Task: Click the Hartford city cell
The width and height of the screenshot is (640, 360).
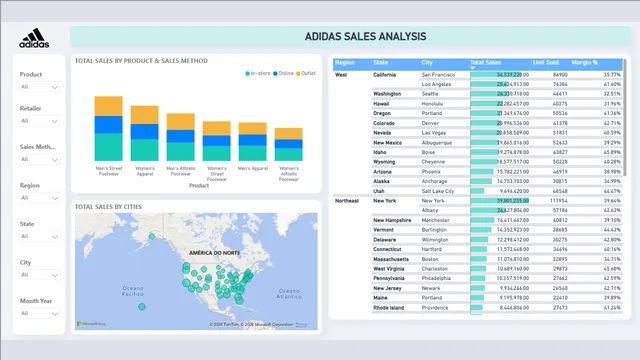Action: point(431,249)
